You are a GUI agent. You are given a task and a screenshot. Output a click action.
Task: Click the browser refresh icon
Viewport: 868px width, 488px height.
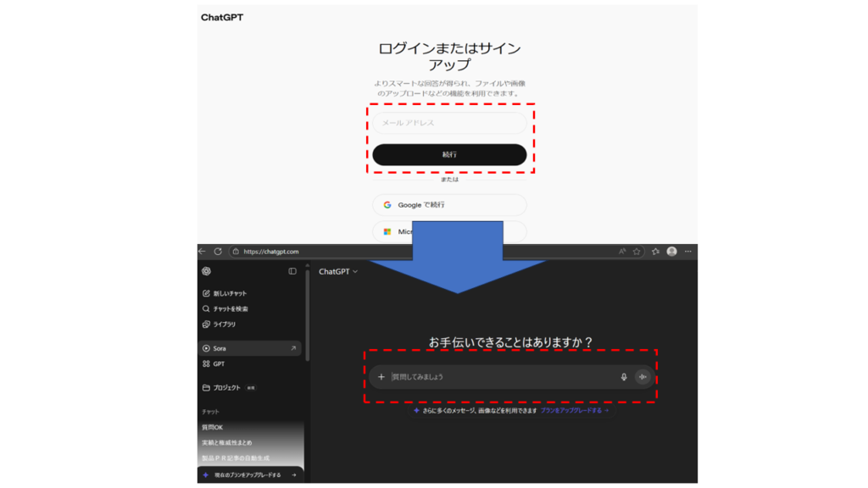click(x=218, y=252)
